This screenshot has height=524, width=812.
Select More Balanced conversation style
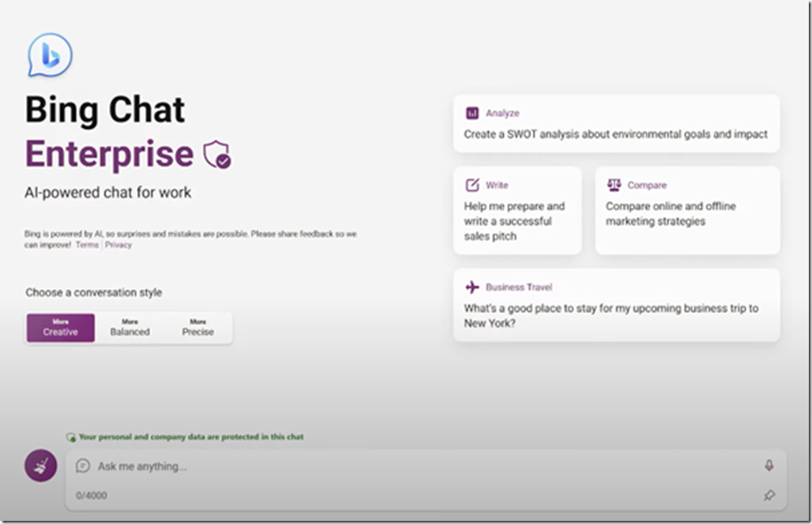coord(130,327)
